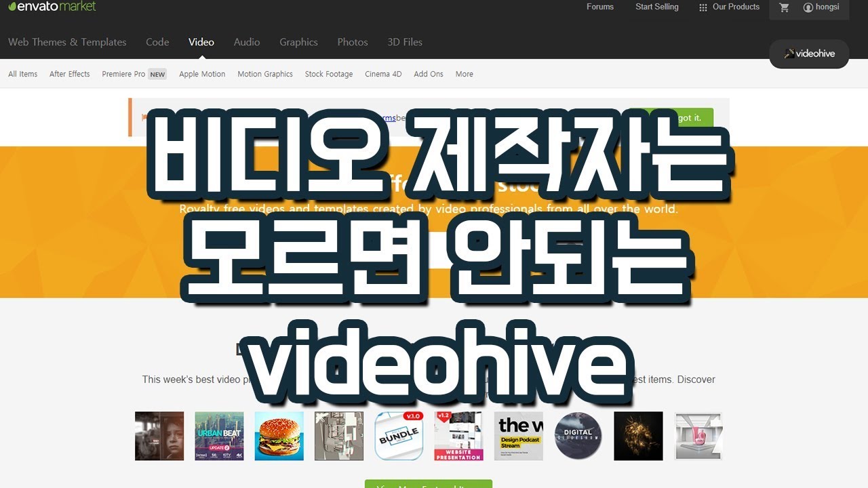Open the gray sketch item thumbnail

339,436
